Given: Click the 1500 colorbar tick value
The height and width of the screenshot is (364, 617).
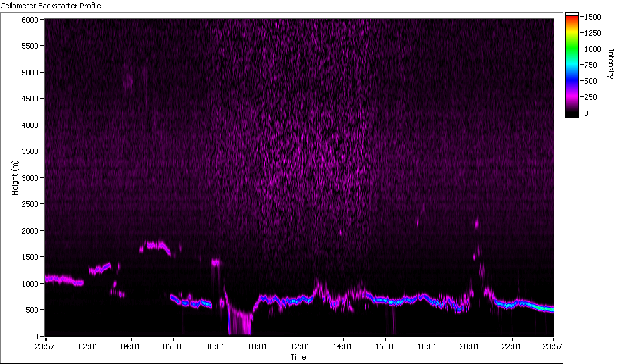Looking at the screenshot, I should tap(592, 17).
